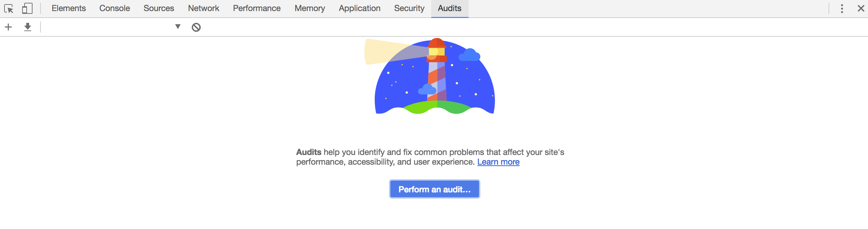Select the Audits tab

(x=450, y=8)
